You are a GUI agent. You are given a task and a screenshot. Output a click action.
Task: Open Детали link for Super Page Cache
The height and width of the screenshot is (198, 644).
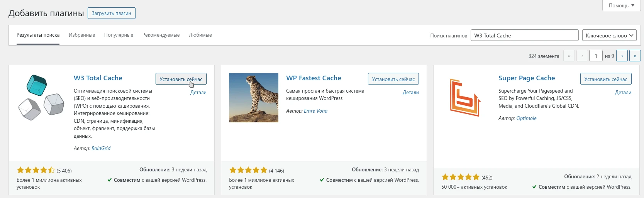pyautogui.click(x=623, y=93)
